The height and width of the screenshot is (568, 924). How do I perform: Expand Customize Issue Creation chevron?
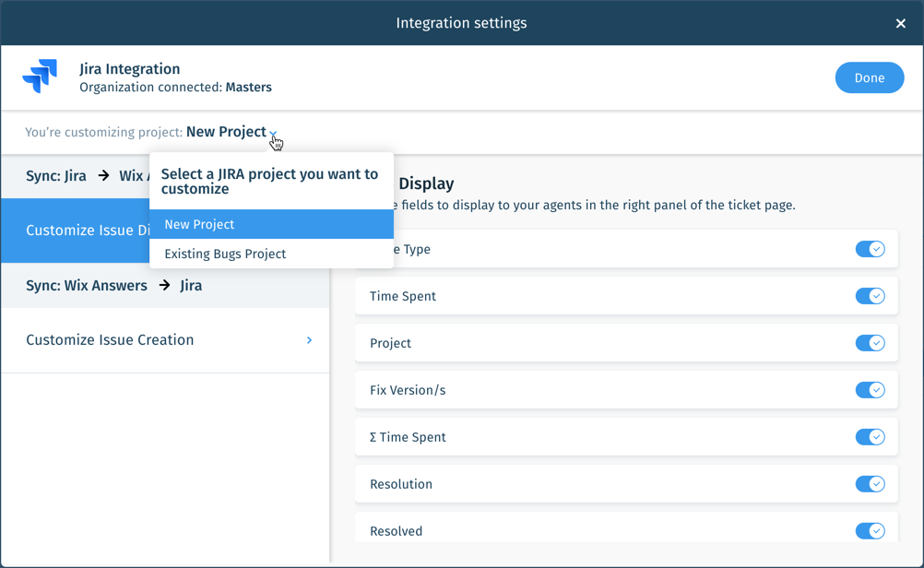coord(309,340)
